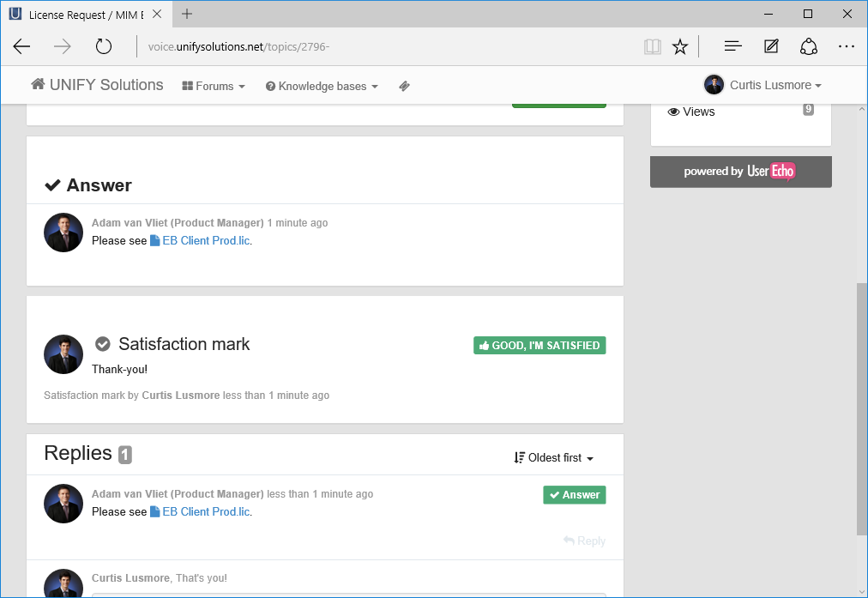Image resolution: width=868 pixels, height=598 pixels.
Task: Add page to favorites star
Action: [680, 46]
